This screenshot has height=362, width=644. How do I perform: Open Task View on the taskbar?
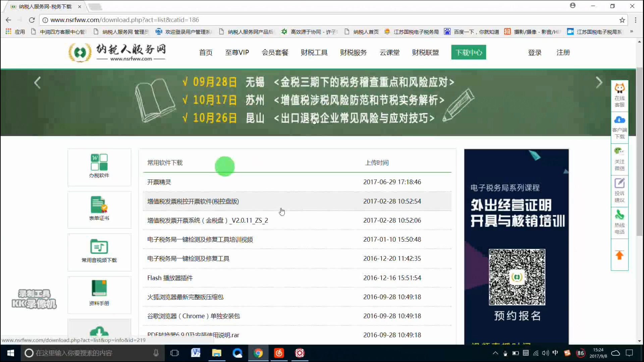pyautogui.click(x=175, y=353)
